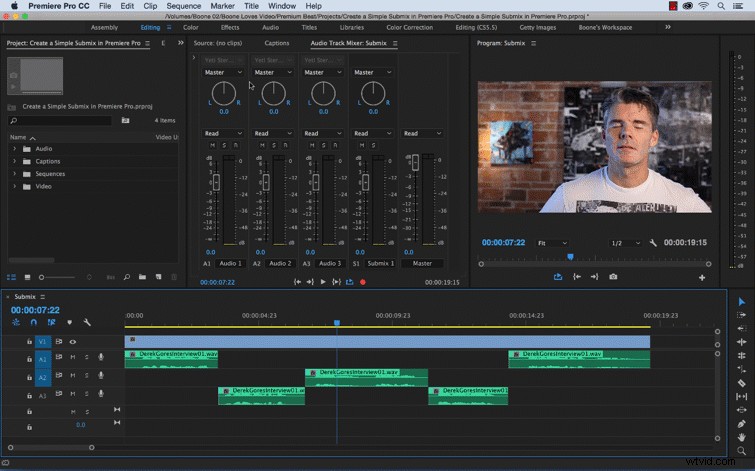Click the red record button in mixer
This screenshot has width=755, height=471.
tap(363, 282)
